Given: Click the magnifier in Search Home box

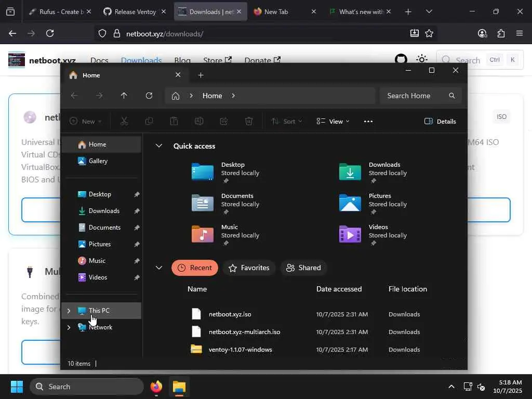Looking at the screenshot, I should tap(451, 96).
